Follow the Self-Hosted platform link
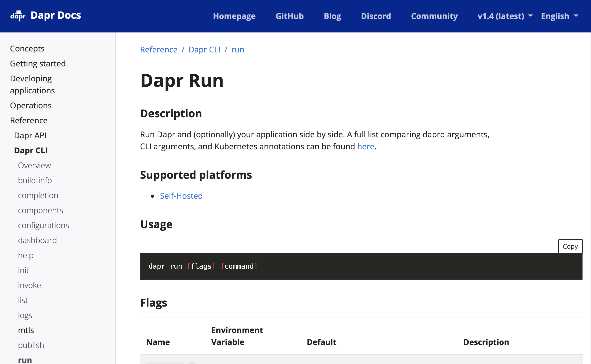This screenshot has width=591, height=364. (x=181, y=196)
